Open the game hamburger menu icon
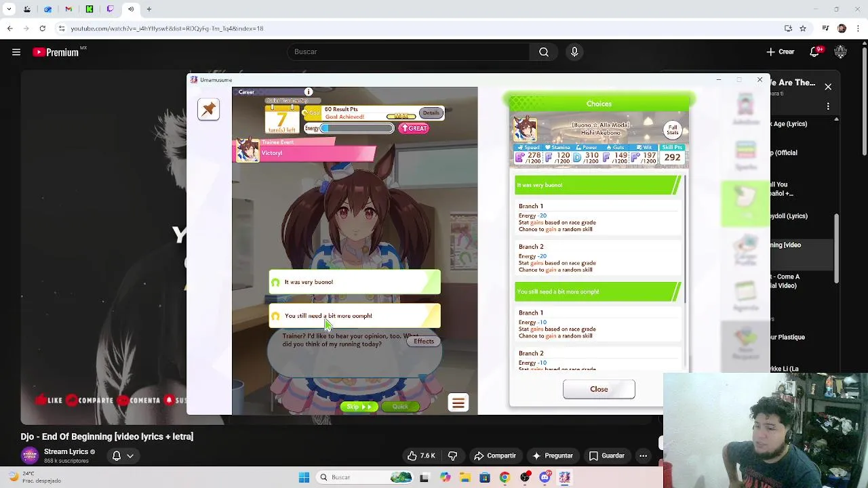 (x=458, y=403)
